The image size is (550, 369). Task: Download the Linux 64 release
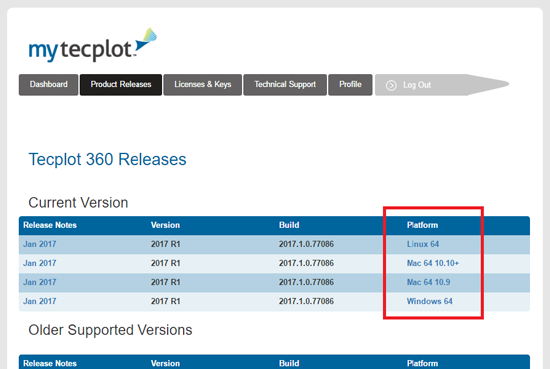(423, 244)
